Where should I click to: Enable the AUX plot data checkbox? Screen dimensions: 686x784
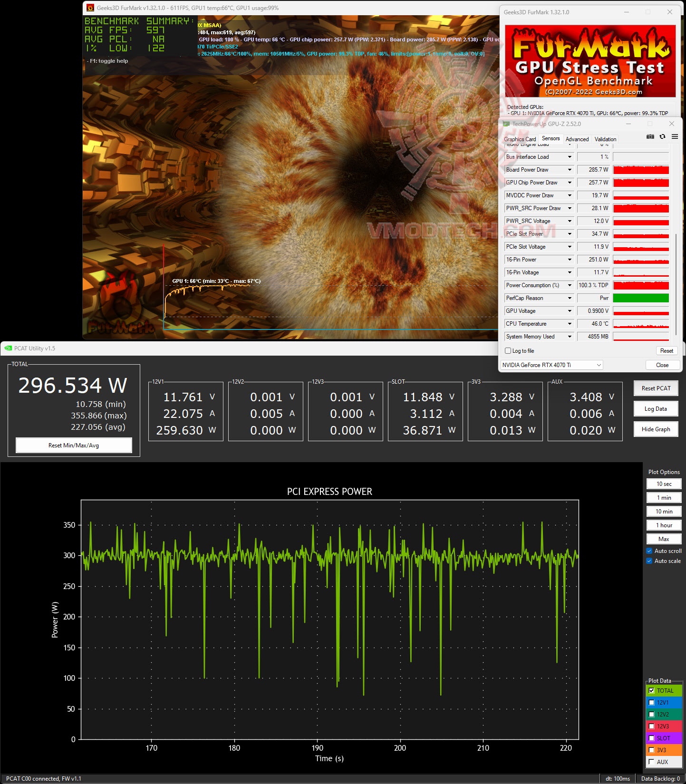click(x=651, y=762)
